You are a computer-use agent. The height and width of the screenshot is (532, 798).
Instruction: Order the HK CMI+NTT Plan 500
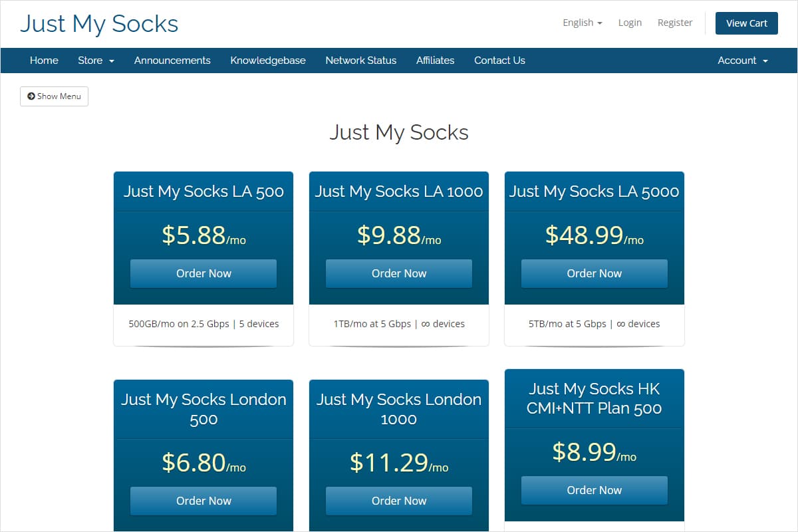[x=594, y=490]
